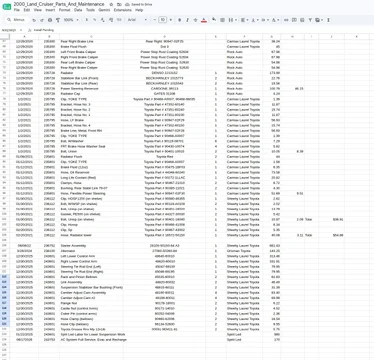Image resolution: width=374 pixels, height=360 pixels.
Task: Click the font size 10 field
Action: click(x=162, y=20)
